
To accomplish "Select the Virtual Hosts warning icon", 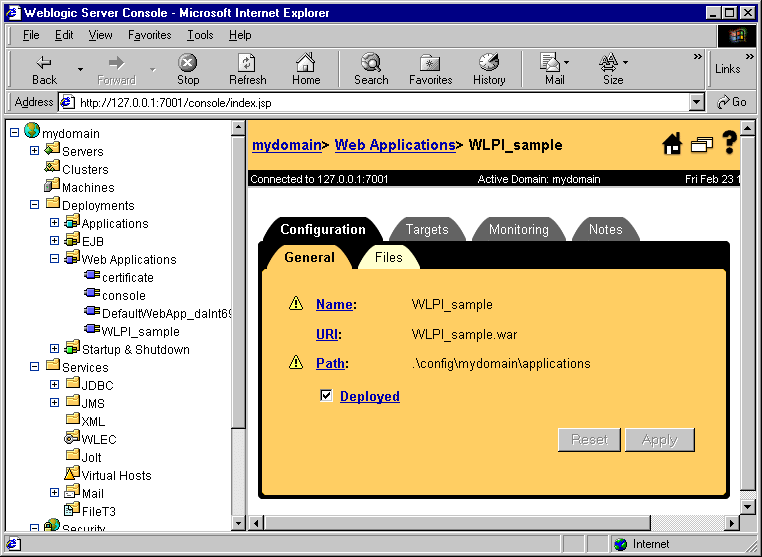I will (71, 473).
